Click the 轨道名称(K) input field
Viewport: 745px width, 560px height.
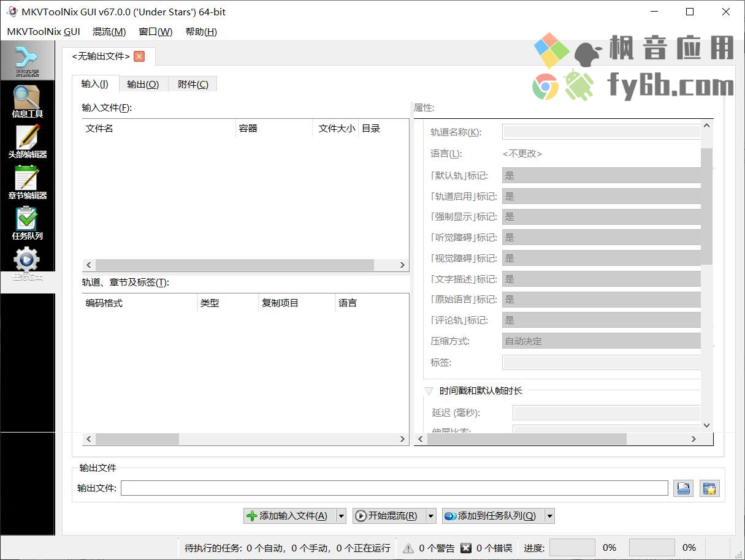coord(601,132)
